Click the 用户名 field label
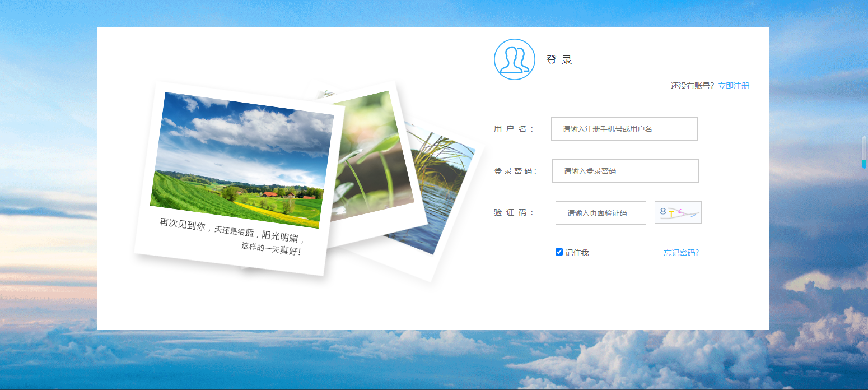The width and height of the screenshot is (868, 390). click(514, 128)
